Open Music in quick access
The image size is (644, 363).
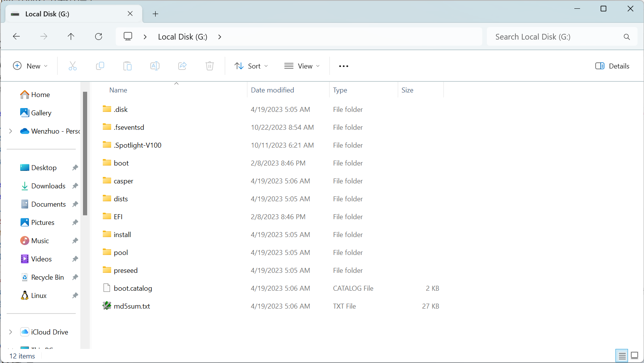tap(35, 240)
